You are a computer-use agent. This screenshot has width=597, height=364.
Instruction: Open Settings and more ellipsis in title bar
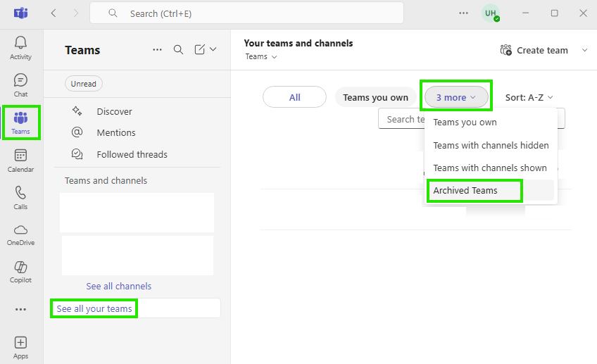point(463,13)
